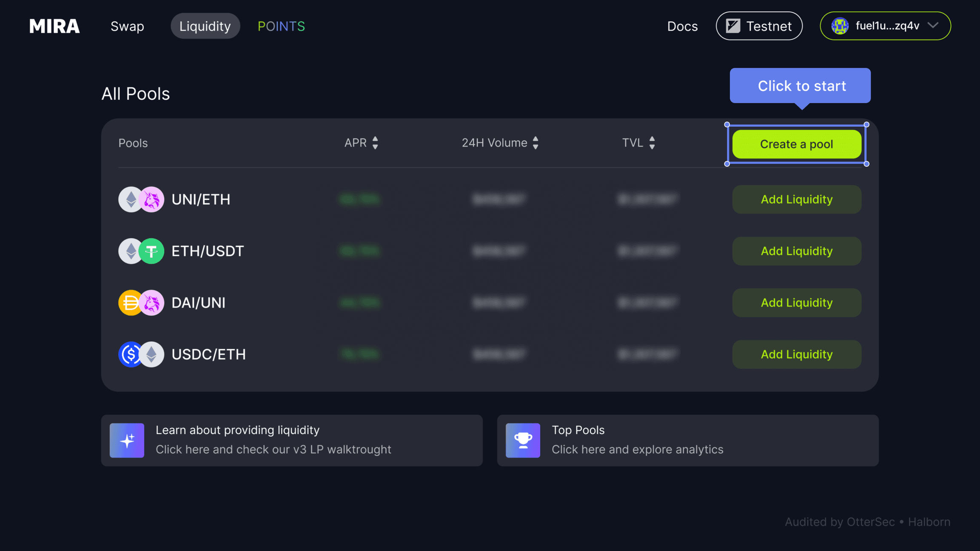The image size is (980, 551).
Task: Click the USDT token icon in ETH/USDT row
Action: (152, 251)
